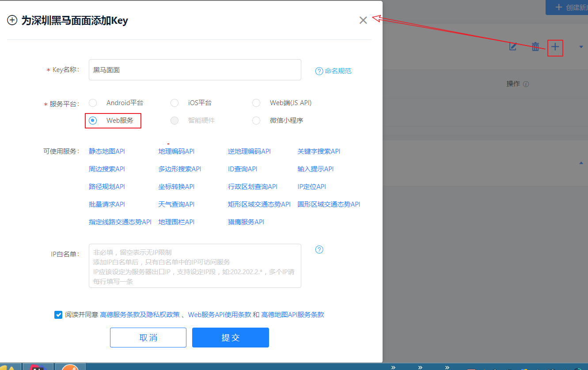This screenshot has height=370, width=588.
Task: Open the 批量请求API link
Action: pyautogui.click(x=107, y=204)
